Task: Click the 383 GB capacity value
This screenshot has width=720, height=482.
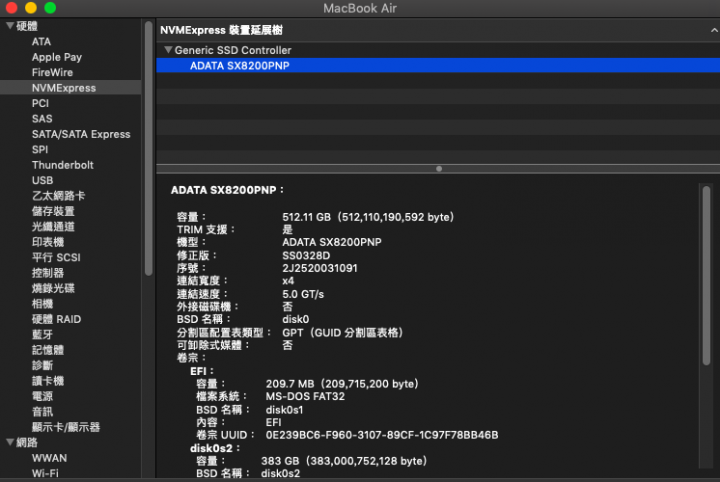Action: click(344, 461)
